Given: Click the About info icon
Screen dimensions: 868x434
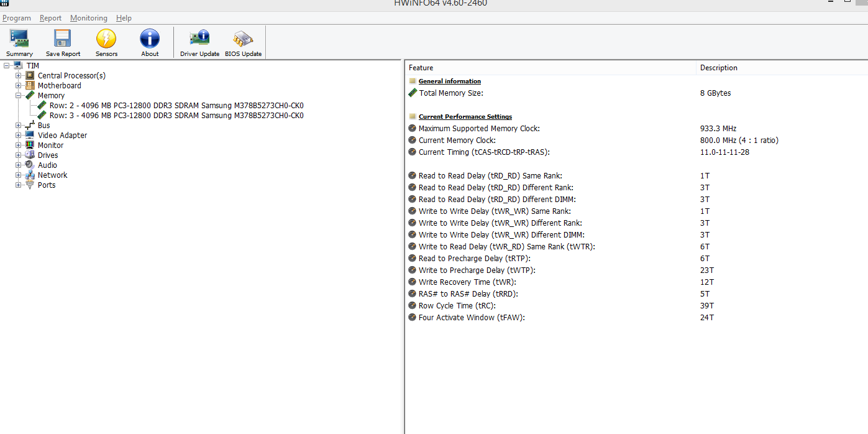Looking at the screenshot, I should pyautogui.click(x=150, y=39).
